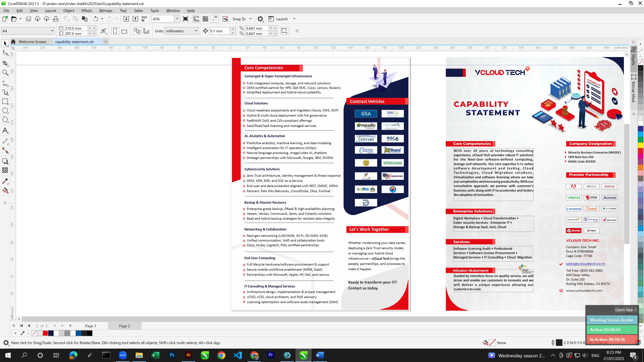644x362 pixels.
Task: Click the New document icon
Action: (5, 19)
